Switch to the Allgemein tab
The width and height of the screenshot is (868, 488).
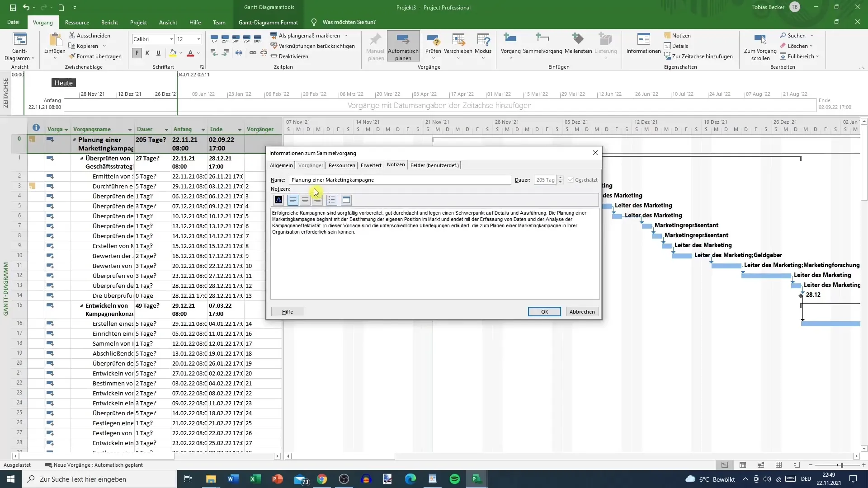[281, 165]
